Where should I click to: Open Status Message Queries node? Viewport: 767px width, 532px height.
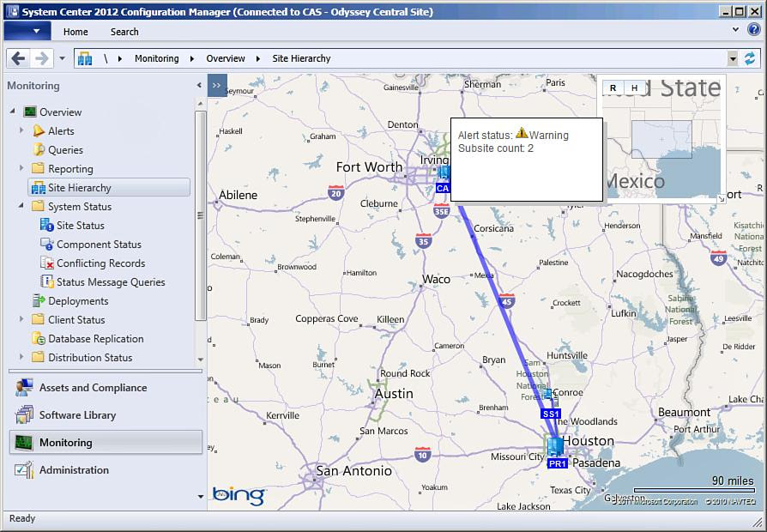coord(111,282)
